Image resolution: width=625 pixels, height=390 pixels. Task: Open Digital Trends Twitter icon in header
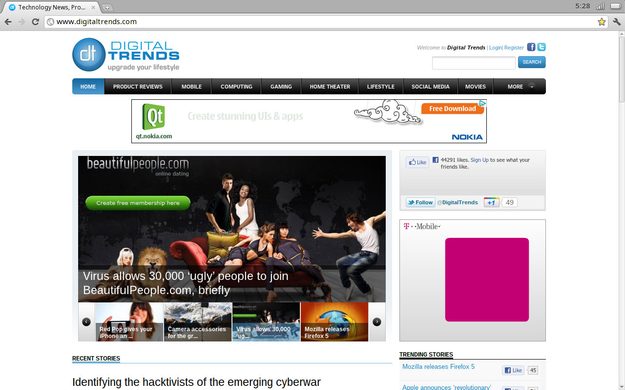(541, 47)
